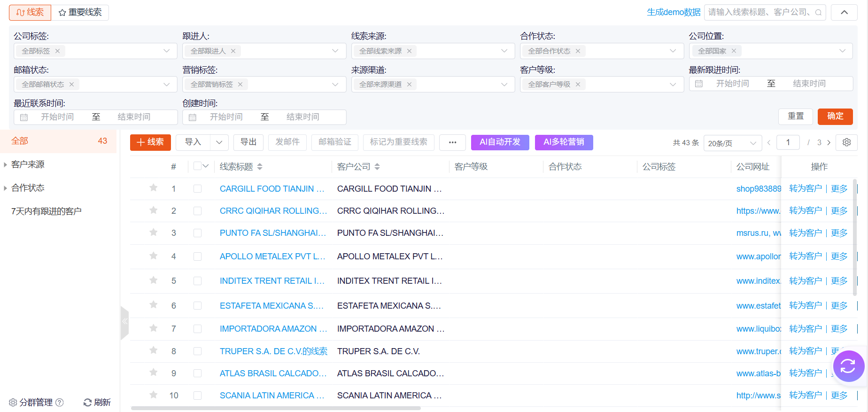Collapse the filter panel with up arrow

844,12
